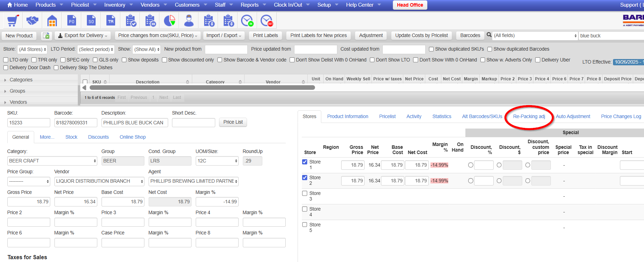Sort by the Description column arrows
This screenshot has width=644, height=262.
pyautogui.click(x=188, y=82)
